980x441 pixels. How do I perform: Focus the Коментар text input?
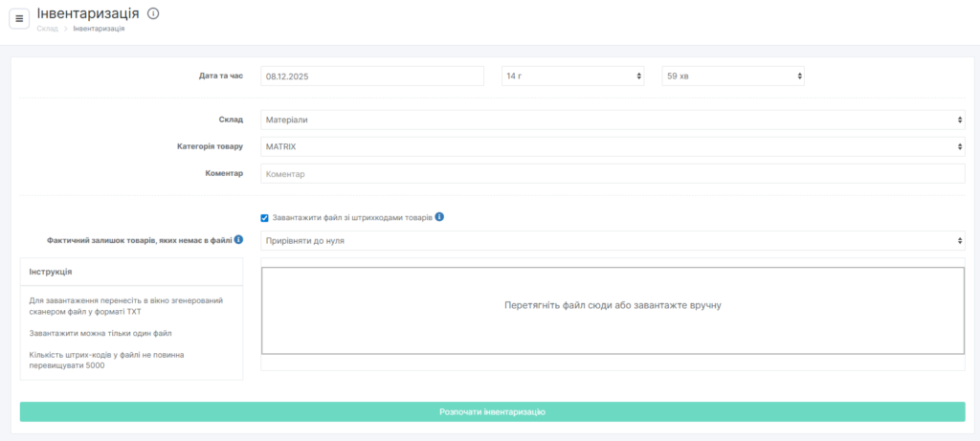click(x=612, y=174)
